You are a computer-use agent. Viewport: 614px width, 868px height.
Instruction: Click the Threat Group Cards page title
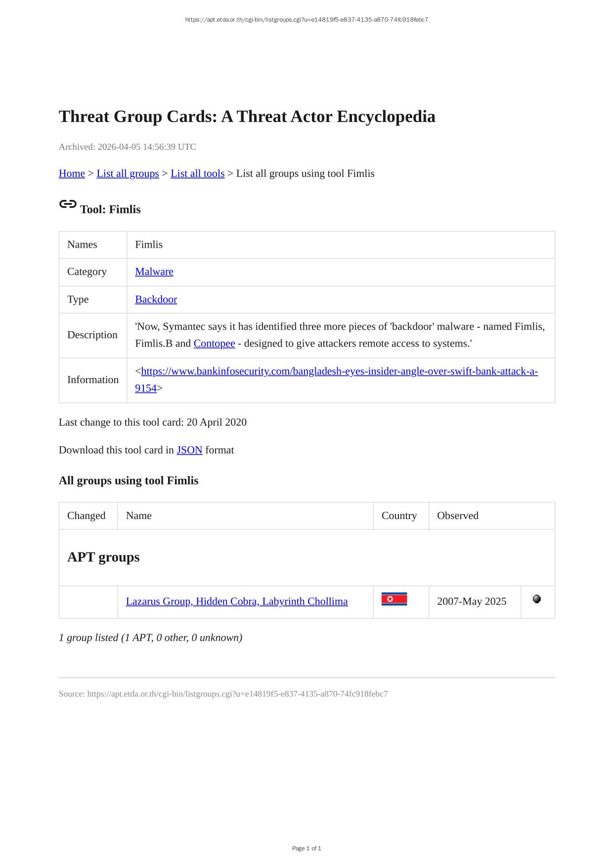pos(247,117)
